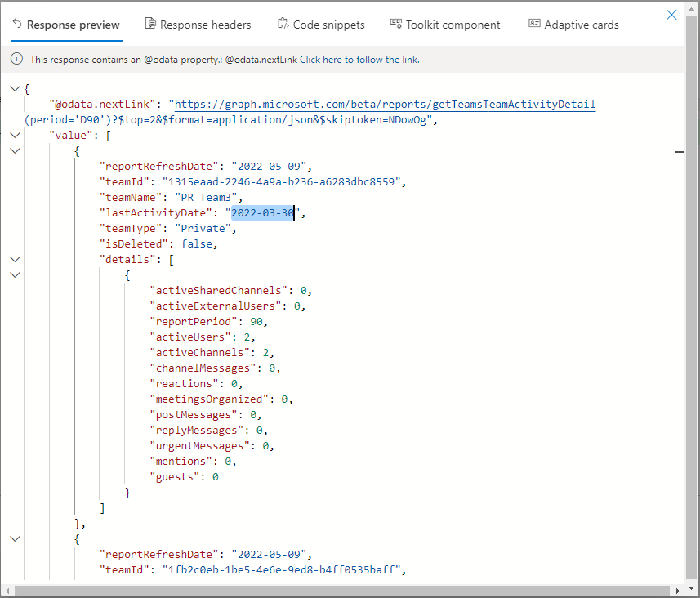The image size is (700, 598).
Task: Click the Response preview arrow icon
Action: [17, 25]
